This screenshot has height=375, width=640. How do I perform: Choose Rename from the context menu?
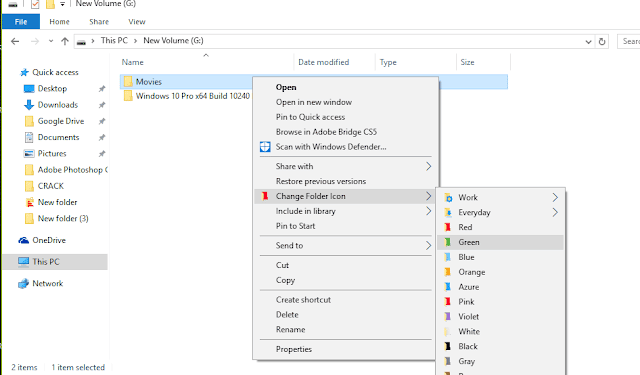tap(345, 330)
